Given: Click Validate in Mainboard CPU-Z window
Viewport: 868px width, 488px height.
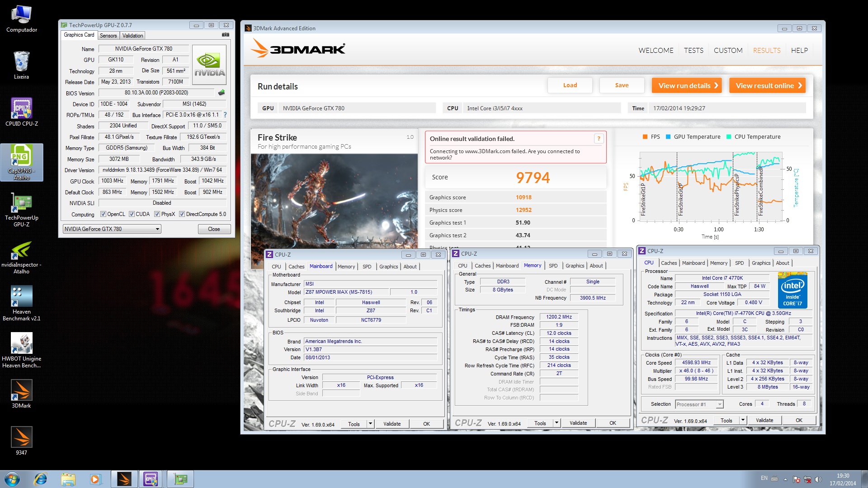Looking at the screenshot, I should tap(392, 424).
